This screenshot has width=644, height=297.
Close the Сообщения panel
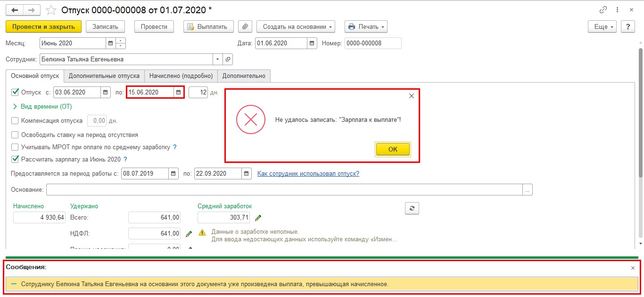[x=633, y=268]
